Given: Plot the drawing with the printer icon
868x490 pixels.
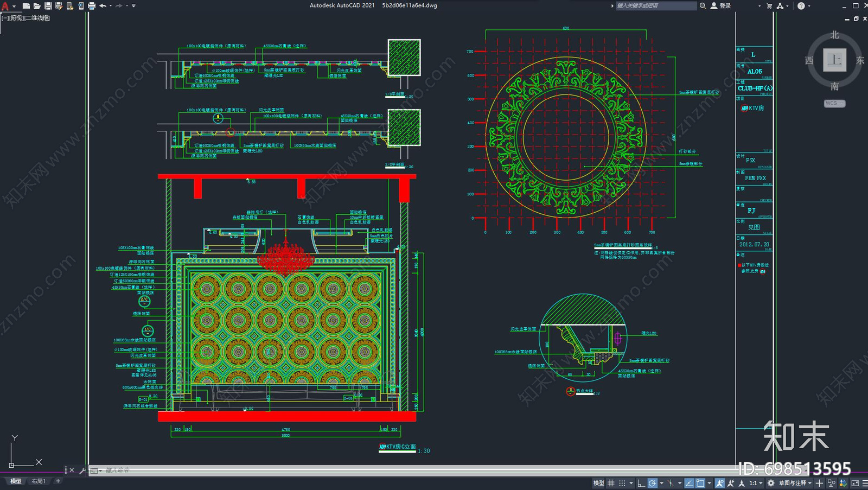Looking at the screenshot, I should point(92,6).
